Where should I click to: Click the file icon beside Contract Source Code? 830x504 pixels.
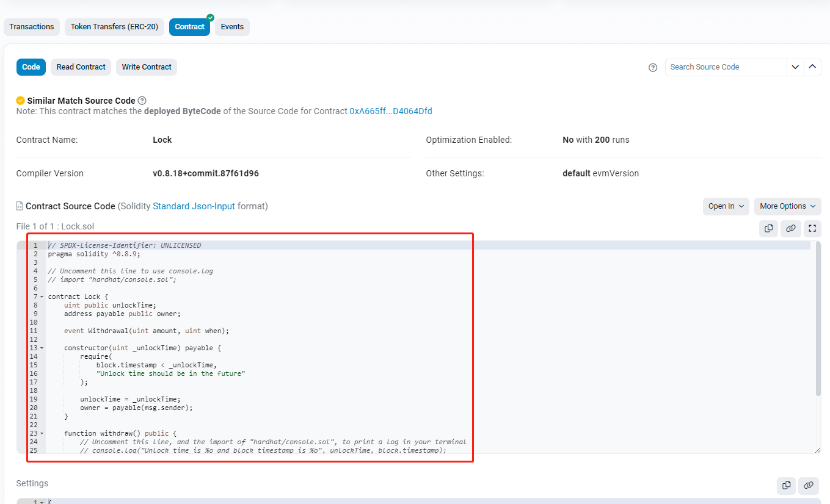click(20, 206)
